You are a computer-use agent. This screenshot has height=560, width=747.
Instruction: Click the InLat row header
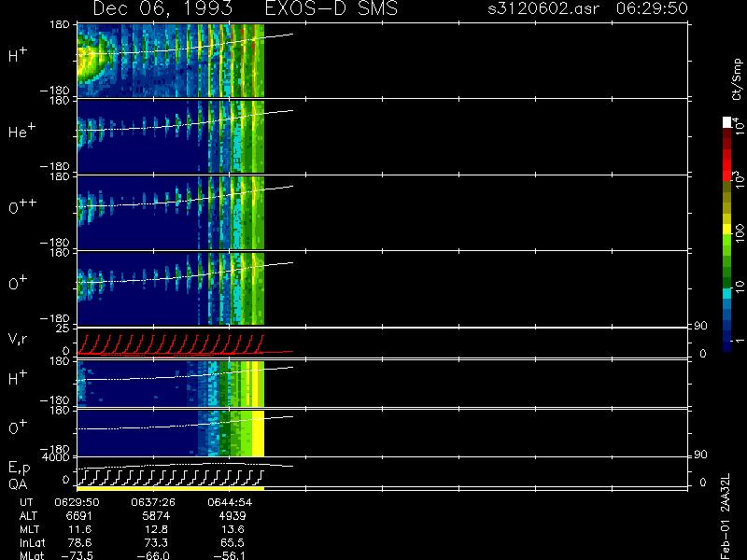(x=33, y=542)
